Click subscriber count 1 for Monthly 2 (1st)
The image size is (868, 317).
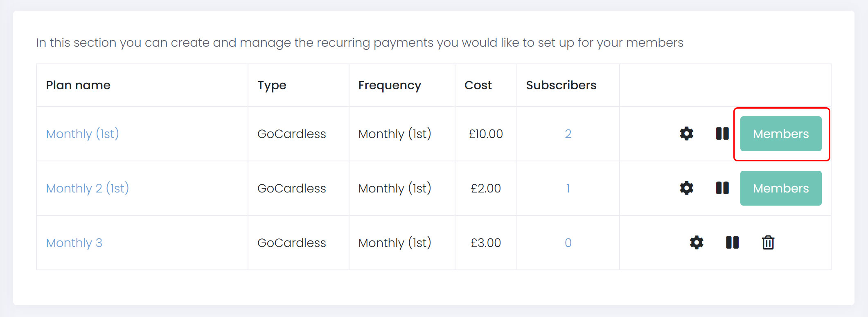[568, 188]
